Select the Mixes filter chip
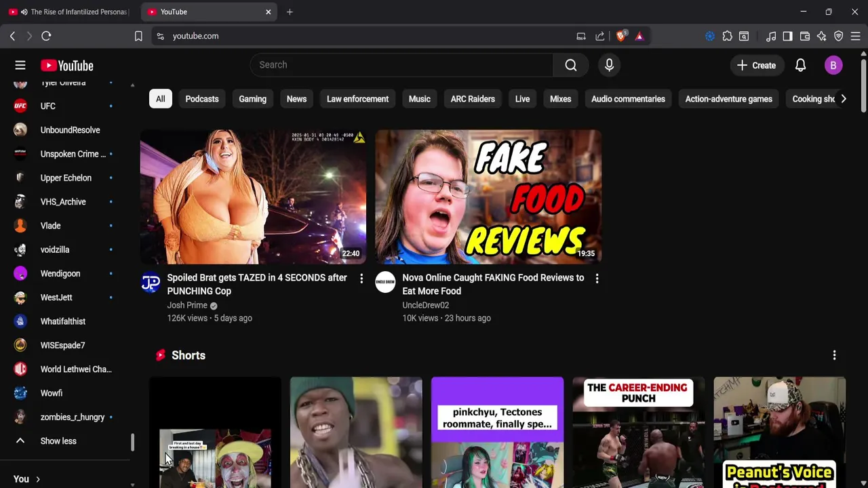 click(x=560, y=99)
